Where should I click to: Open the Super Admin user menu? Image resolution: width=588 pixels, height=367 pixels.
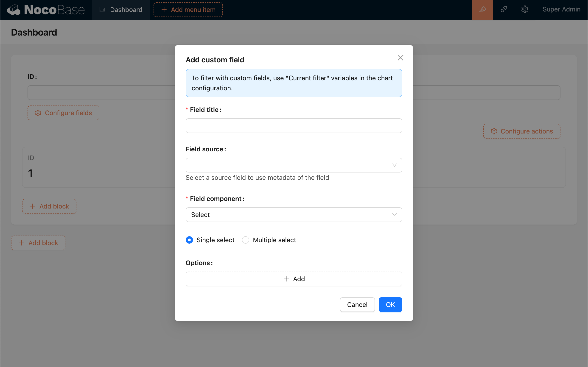point(561,9)
